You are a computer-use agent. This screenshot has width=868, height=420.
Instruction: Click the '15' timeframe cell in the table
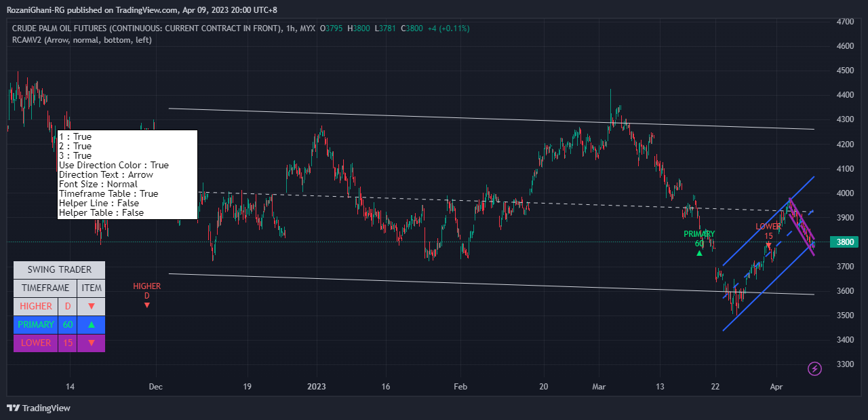pyautogui.click(x=68, y=343)
